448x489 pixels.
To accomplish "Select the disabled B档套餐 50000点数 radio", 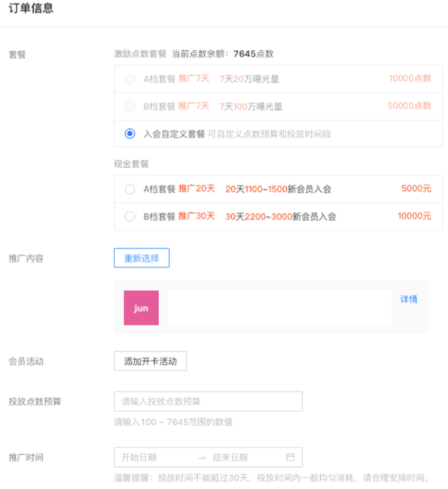I will click(x=130, y=106).
